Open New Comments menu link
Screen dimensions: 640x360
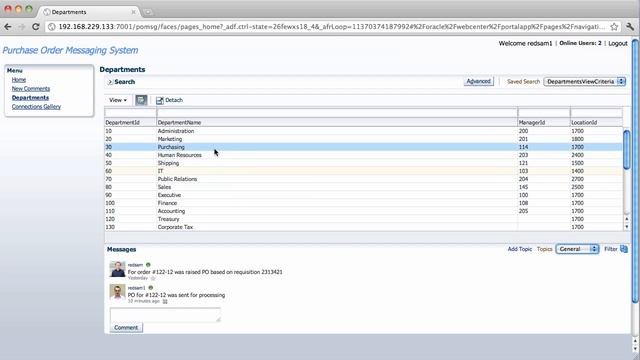coord(31,89)
